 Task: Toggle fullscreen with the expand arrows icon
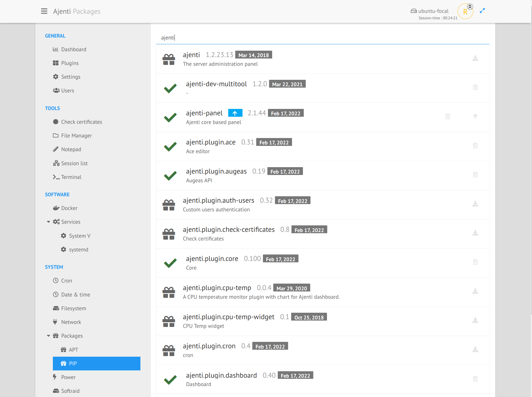[x=482, y=11]
